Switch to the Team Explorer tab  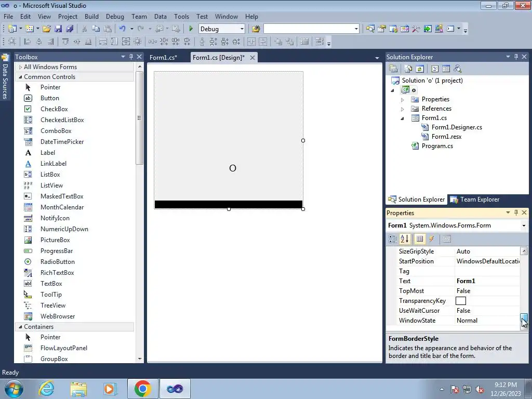click(475, 199)
